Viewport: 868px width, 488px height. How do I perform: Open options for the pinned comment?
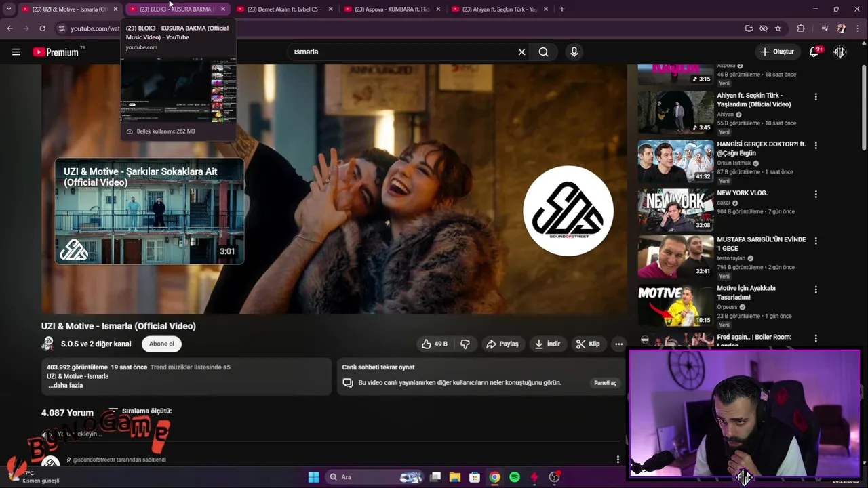(618, 460)
